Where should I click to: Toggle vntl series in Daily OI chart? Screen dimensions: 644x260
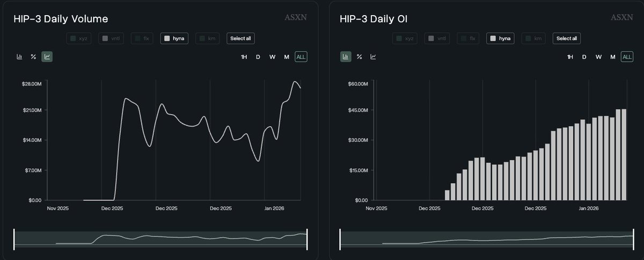click(x=437, y=38)
